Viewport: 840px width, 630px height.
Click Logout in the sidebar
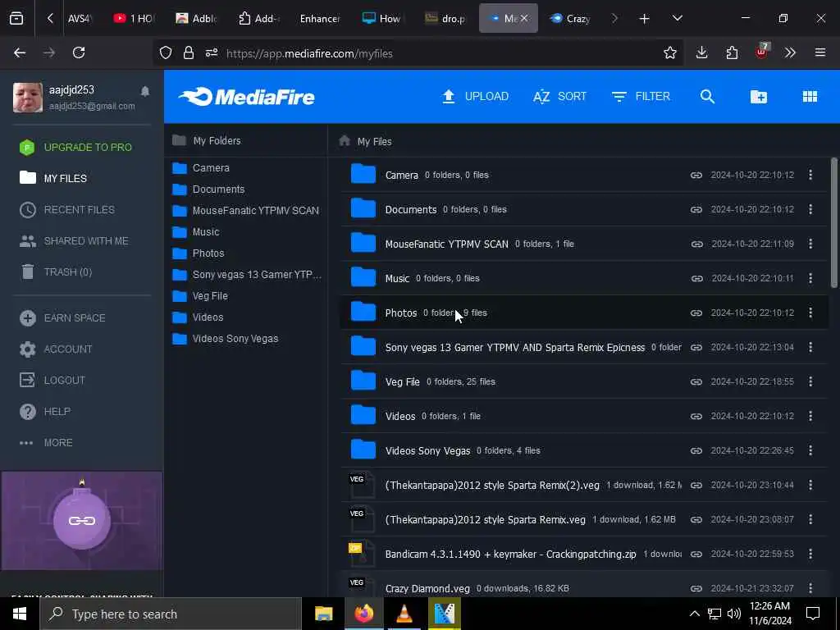click(x=52, y=381)
